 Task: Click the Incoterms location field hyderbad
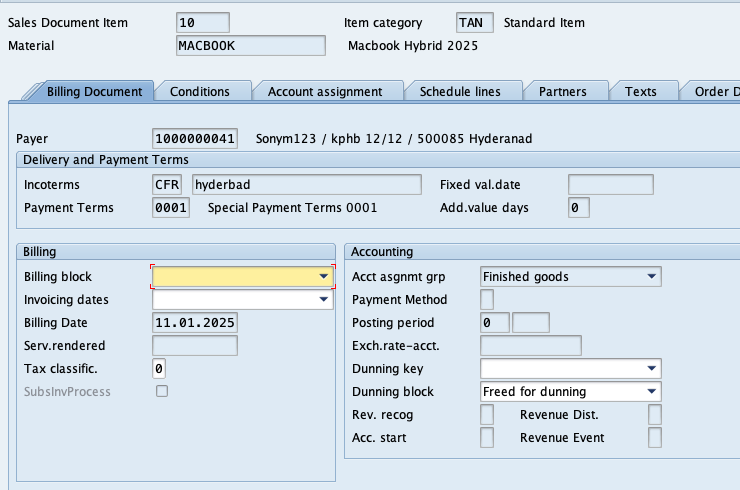307,184
